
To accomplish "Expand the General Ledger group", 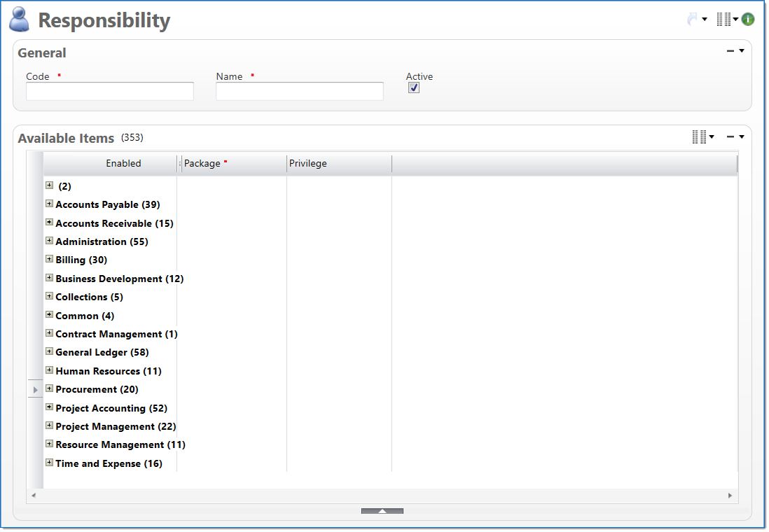I will [x=49, y=351].
